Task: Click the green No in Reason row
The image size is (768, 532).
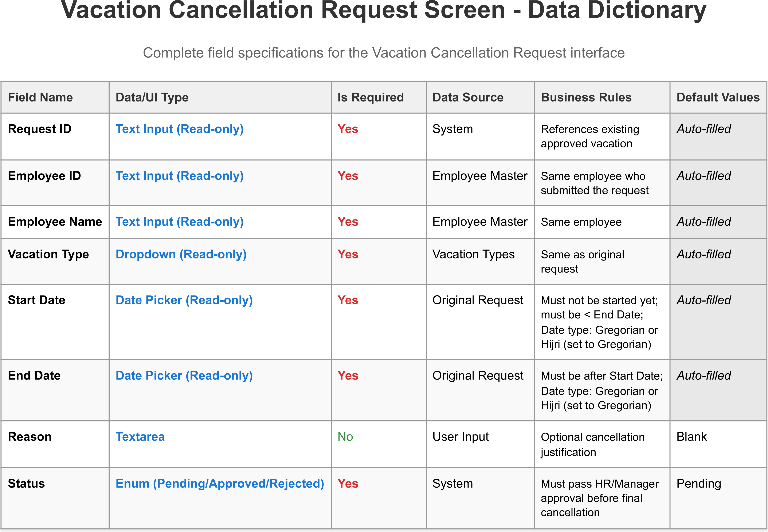Action: (x=345, y=437)
